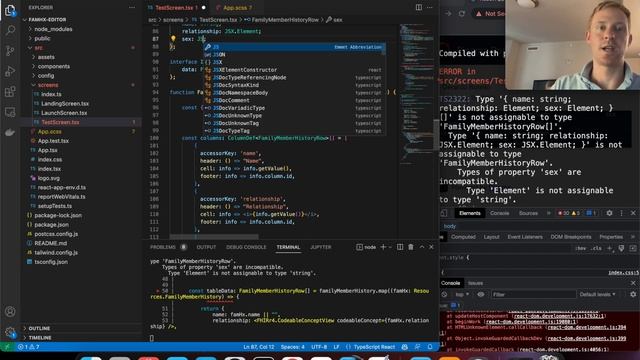640x360 pixels.
Task: Open DevTools customize kebab menu
Action: tap(622, 213)
